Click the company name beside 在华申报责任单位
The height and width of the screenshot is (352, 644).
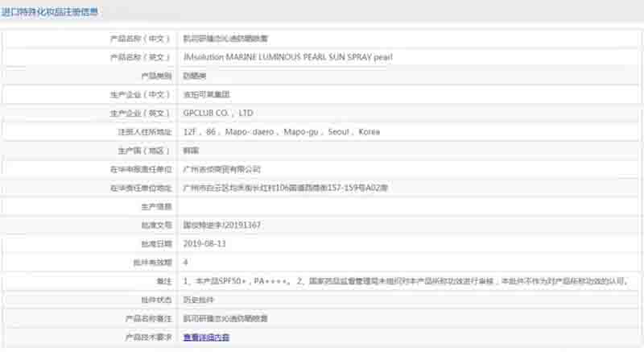222,169
